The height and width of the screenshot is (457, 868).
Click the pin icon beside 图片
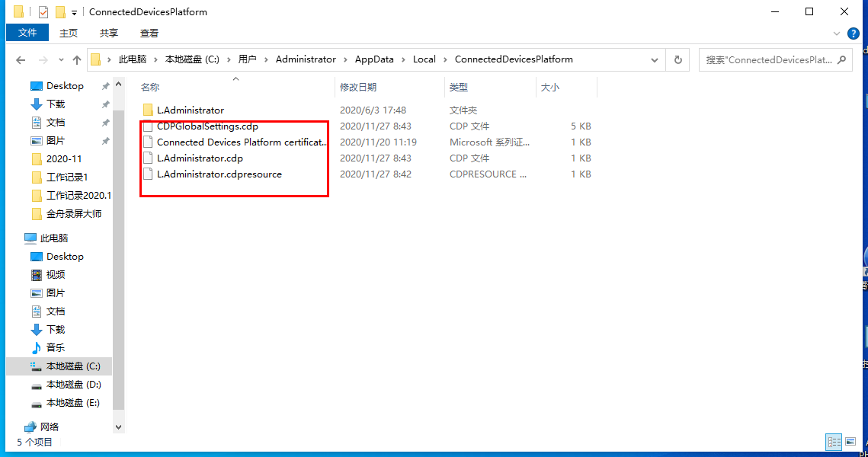point(105,141)
